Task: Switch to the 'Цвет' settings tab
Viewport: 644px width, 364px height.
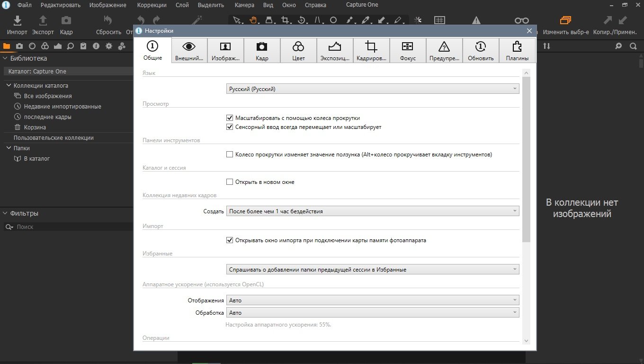Action: tap(298, 51)
